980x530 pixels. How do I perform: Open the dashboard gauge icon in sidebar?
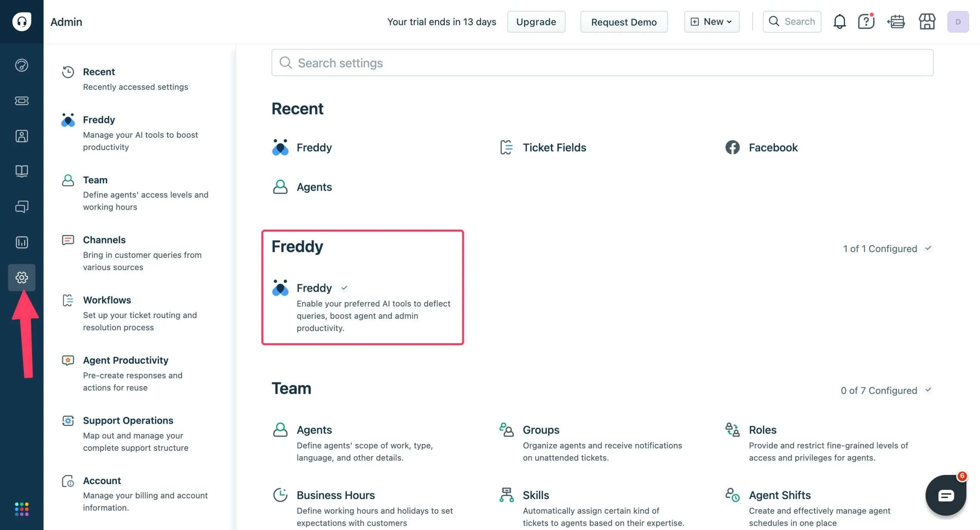(21, 65)
